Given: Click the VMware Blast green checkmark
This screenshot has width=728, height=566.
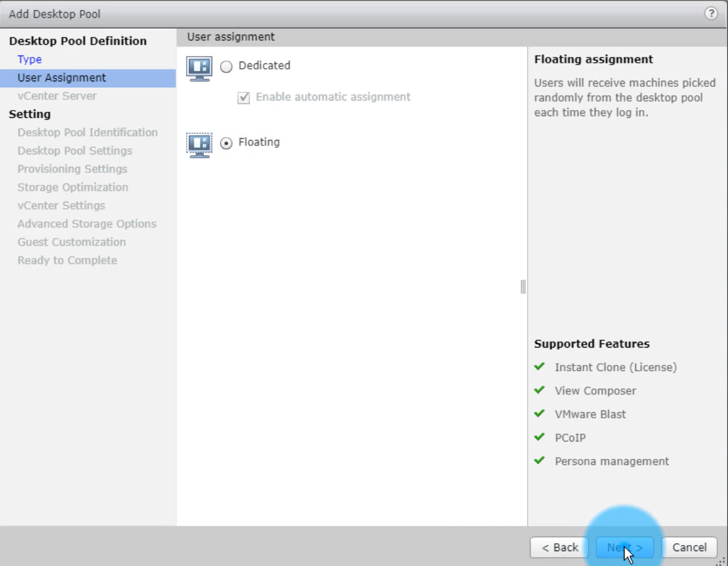Looking at the screenshot, I should pyautogui.click(x=540, y=413).
